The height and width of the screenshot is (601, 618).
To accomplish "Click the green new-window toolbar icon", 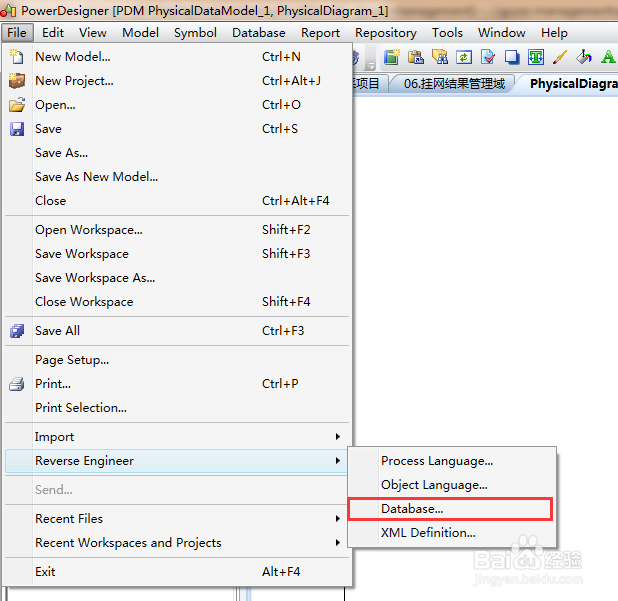I will pos(392,57).
